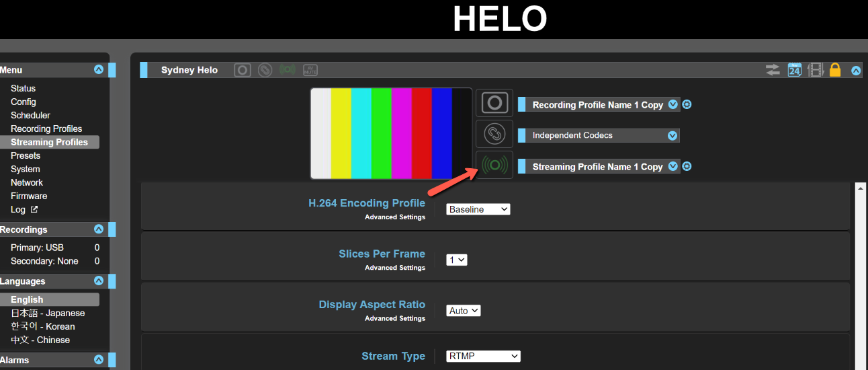
Task: Click the Display Aspect Ratio label
Action: pyautogui.click(x=372, y=305)
